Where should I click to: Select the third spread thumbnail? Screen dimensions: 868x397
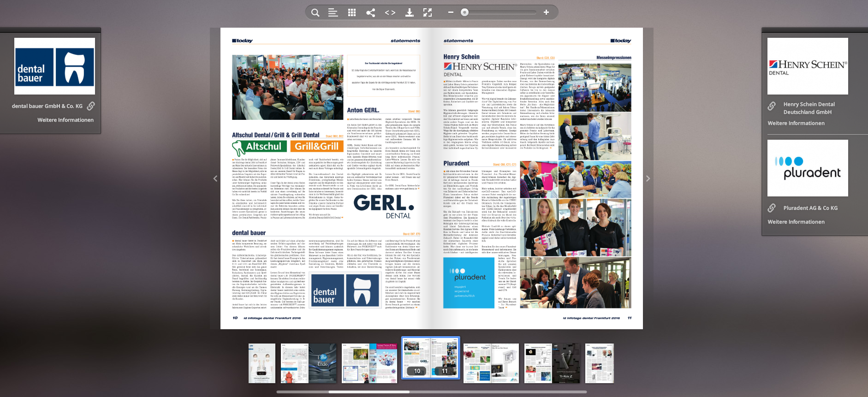(369, 363)
